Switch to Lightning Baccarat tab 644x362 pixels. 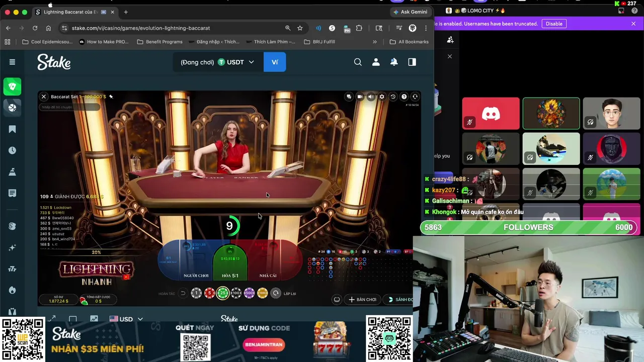(x=74, y=12)
